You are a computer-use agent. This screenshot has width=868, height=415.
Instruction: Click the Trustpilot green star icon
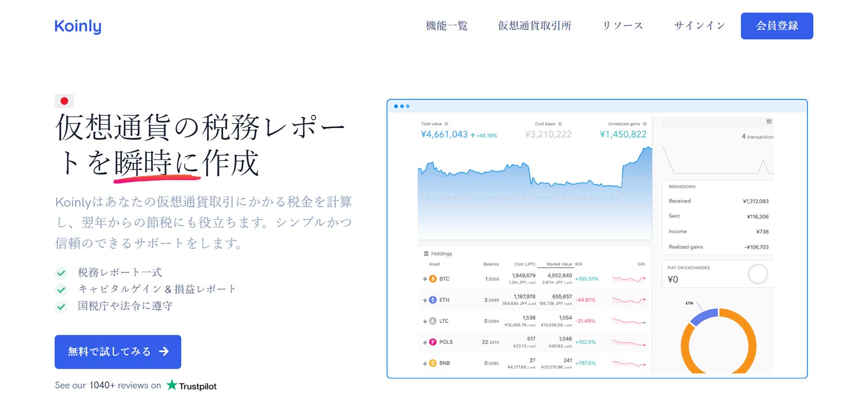tap(172, 385)
